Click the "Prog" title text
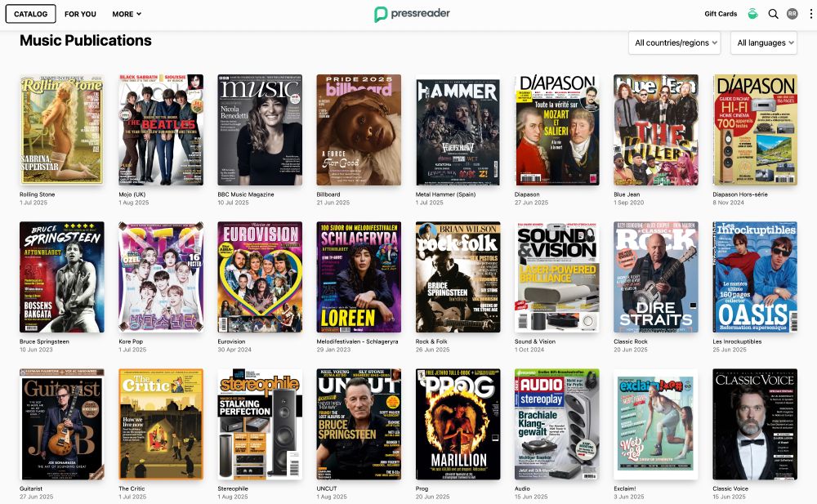This screenshot has height=504, width=817. [x=422, y=488]
